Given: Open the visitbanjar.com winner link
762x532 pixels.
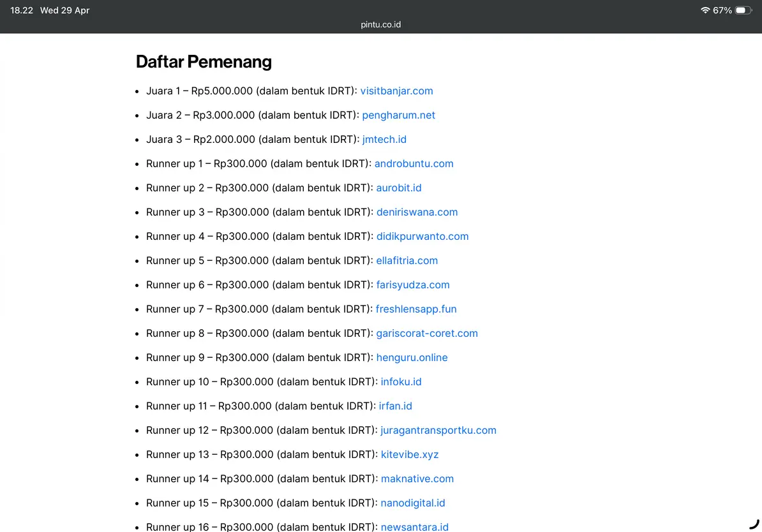Looking at the screenshot, I should 396,91.
